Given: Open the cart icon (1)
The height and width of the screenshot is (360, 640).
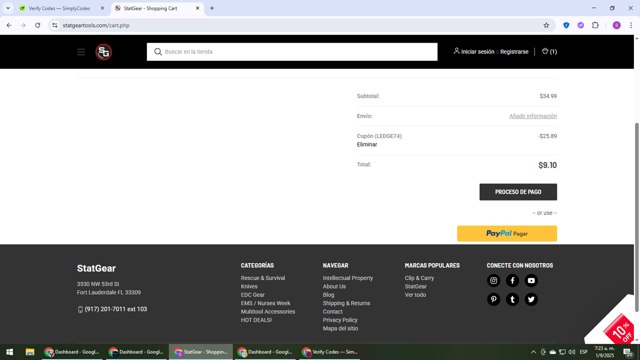Looking at the screenshot, I should 549,52.
